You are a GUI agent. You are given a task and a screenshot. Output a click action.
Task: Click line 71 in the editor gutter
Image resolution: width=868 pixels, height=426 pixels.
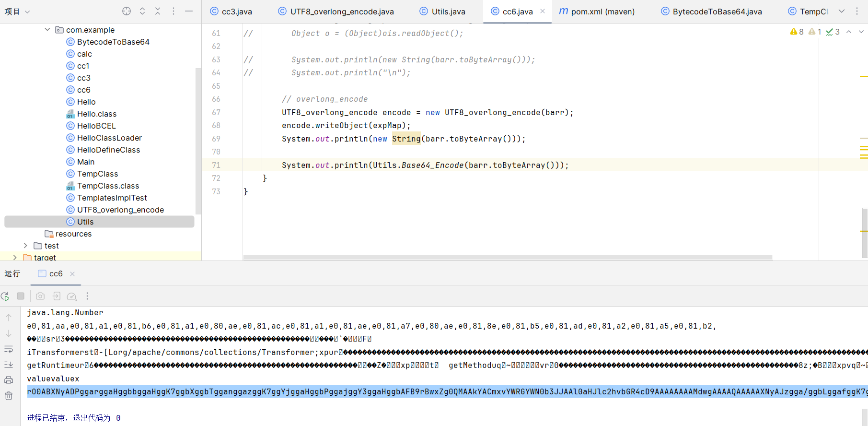click(216, 165)
